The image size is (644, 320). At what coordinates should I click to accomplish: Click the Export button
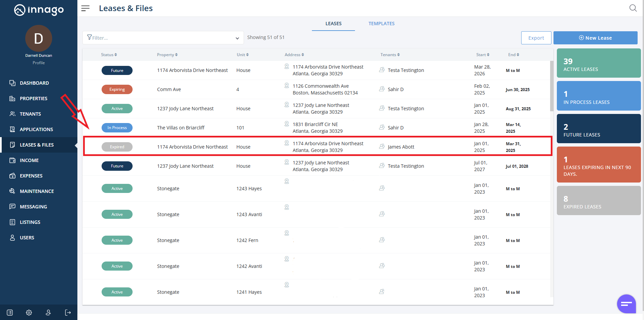(536, 38)
